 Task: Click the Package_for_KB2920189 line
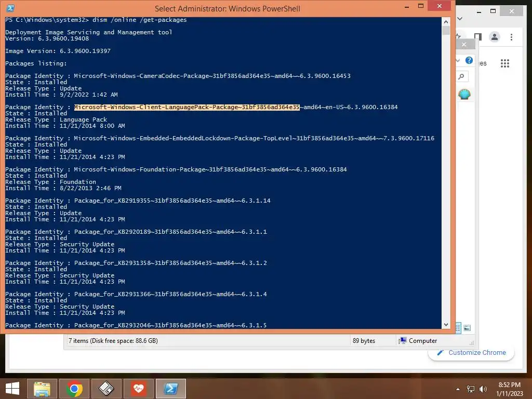pyautogui.click(x=136, y=232)
